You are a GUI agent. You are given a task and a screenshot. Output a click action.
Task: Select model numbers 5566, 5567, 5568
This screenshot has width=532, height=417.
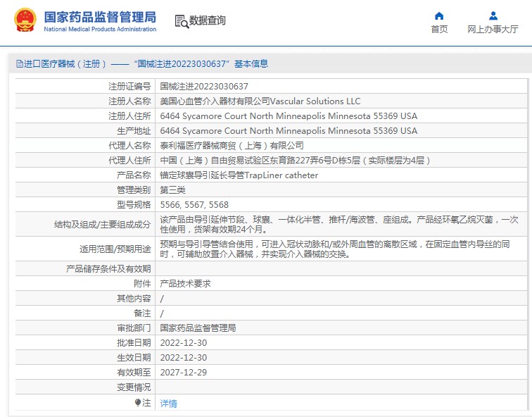tap(194, 205)
